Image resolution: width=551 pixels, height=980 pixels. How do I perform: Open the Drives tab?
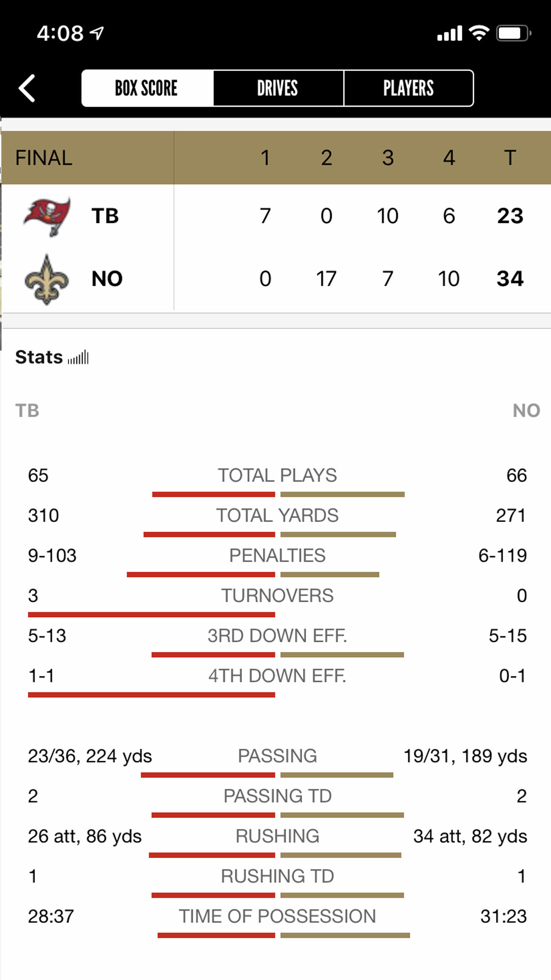pos(278,88)
